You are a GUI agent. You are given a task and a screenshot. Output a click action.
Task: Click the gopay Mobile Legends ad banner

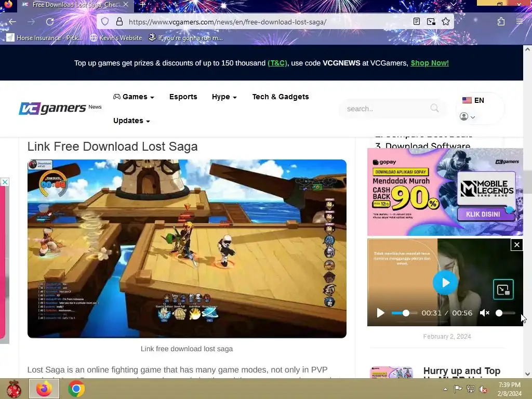click(x=445, y=192)
